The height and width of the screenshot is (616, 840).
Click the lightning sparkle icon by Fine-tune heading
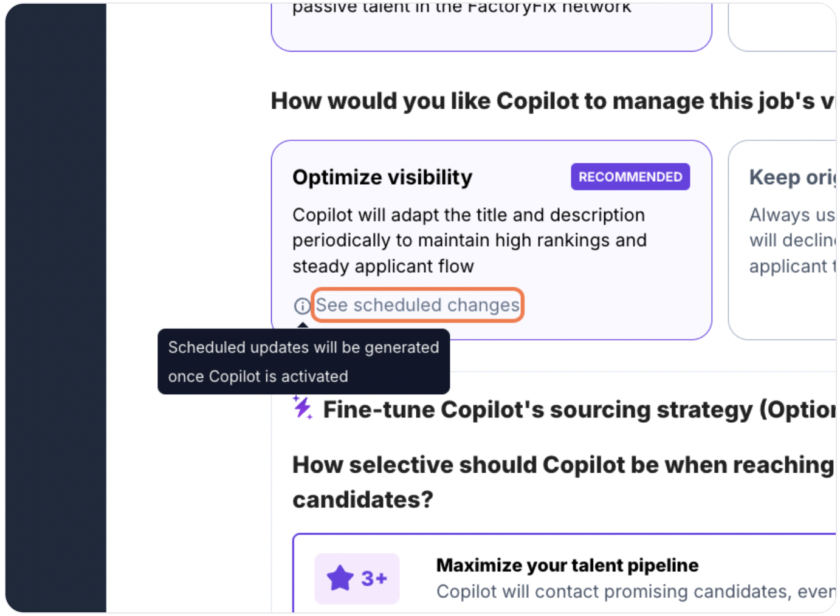pos(303,408)
